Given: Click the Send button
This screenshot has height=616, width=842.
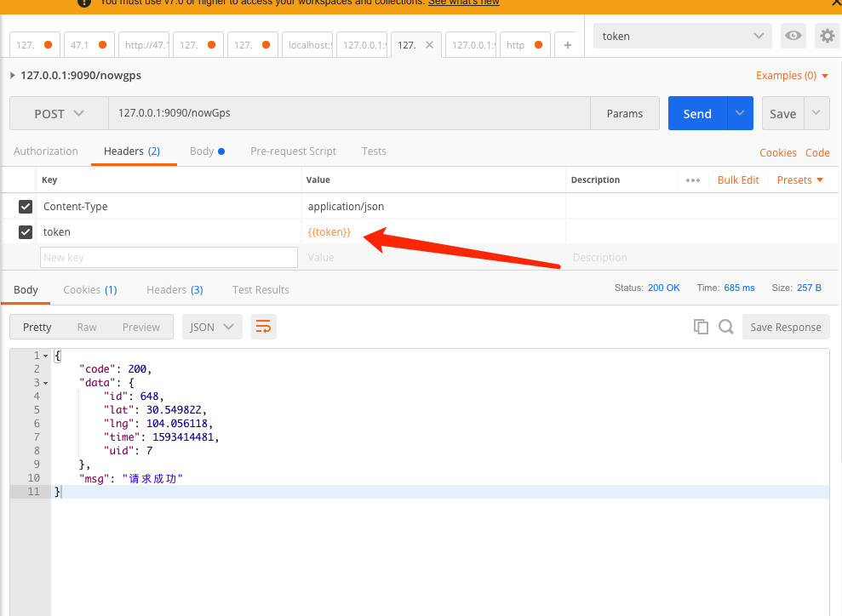Looking at the screenshot, I should [x=696, y=112].
